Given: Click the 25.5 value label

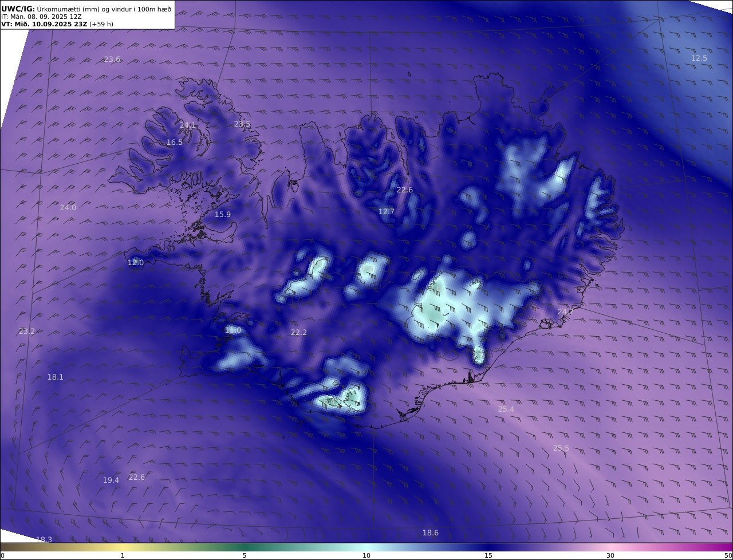Looking at the screenshot, I should click(561, 448).
